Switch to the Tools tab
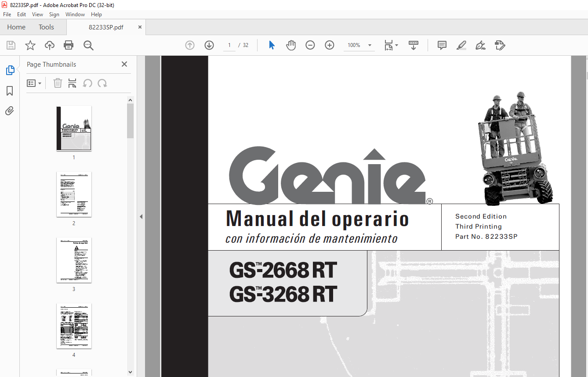The height and width of the screenshot is (377, 588). pos(46,27)
